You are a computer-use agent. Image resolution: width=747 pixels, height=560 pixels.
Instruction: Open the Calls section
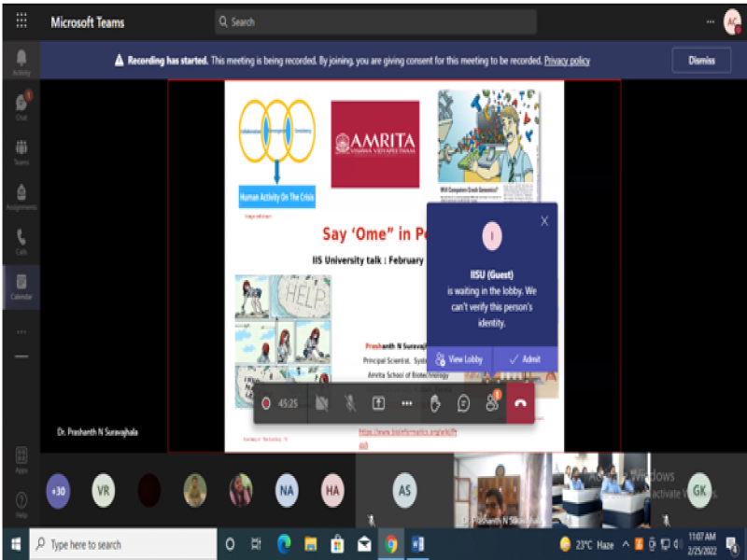click(21, 240)
